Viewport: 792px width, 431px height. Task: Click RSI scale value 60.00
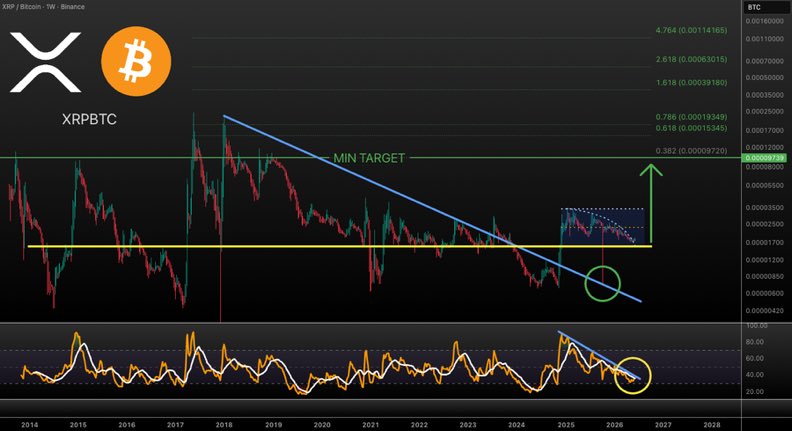click(x=755, y=358)
